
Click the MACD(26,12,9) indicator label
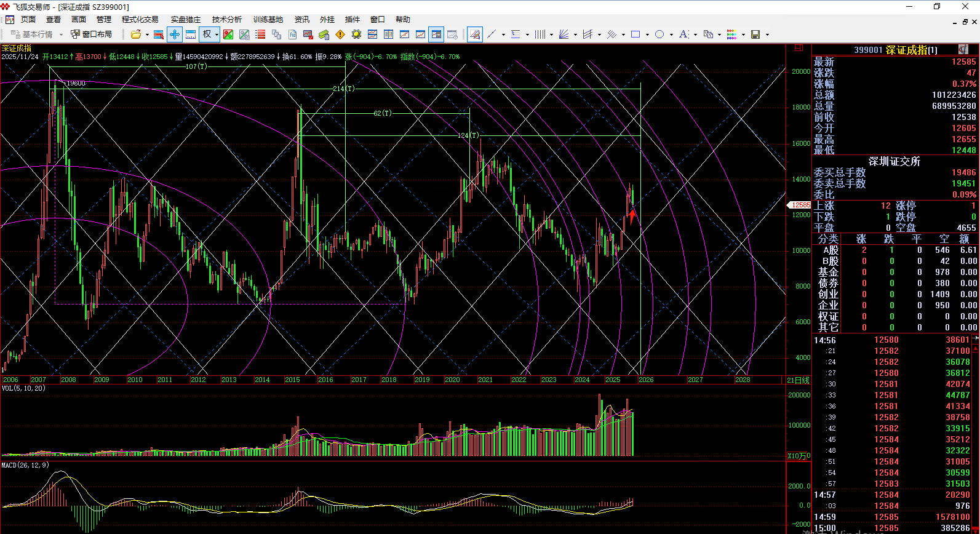(25, 465)
